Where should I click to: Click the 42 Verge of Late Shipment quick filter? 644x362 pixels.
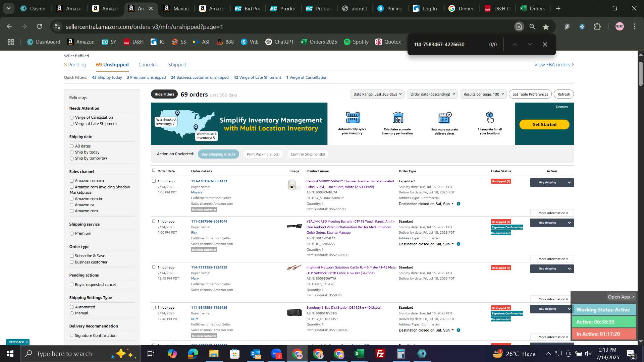[257, 77]
